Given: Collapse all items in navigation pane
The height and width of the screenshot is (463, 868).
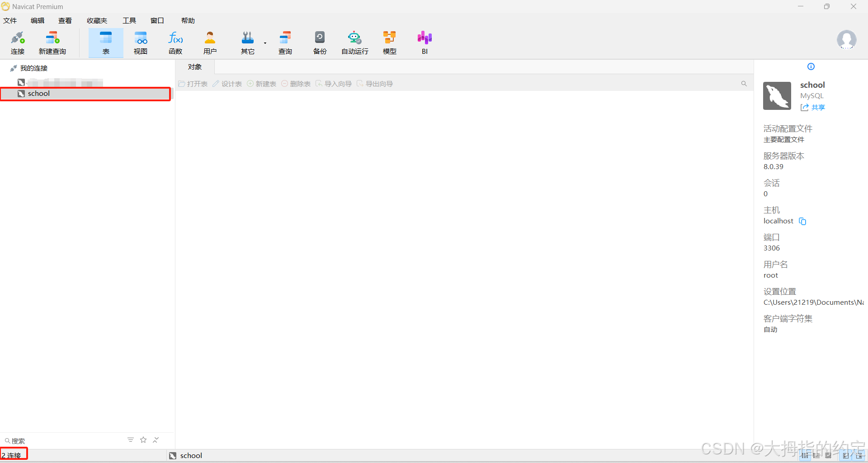Looking at the screenshot, I should [156, 440].
